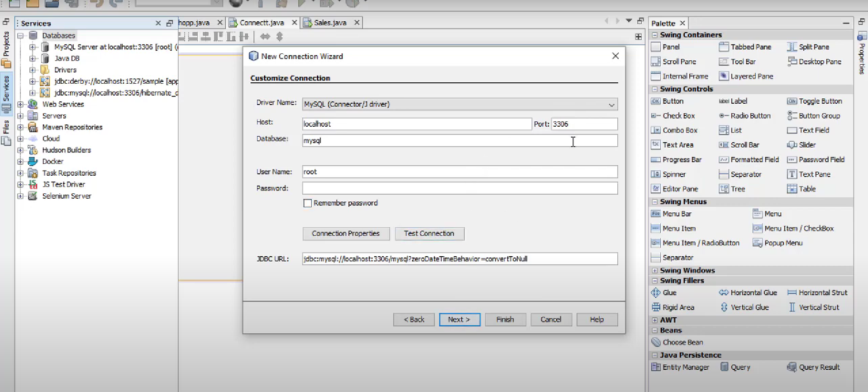868x392 pixels.
Task: Click Finish in the wizard
Action: [x=506, y=320]
